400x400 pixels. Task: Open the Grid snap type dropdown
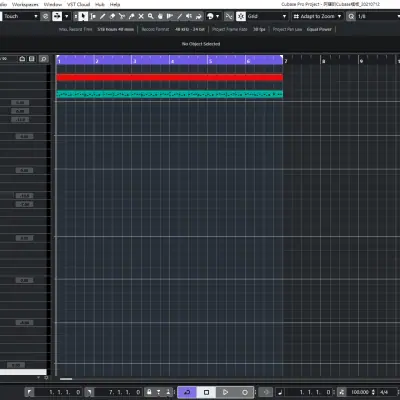point(267,16)
